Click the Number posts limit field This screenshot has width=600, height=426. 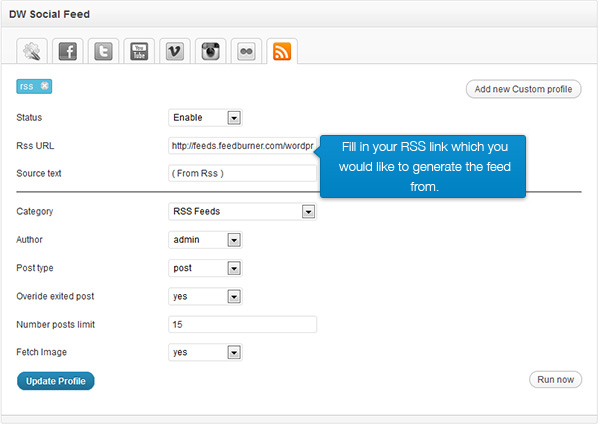tap(243, 325)
